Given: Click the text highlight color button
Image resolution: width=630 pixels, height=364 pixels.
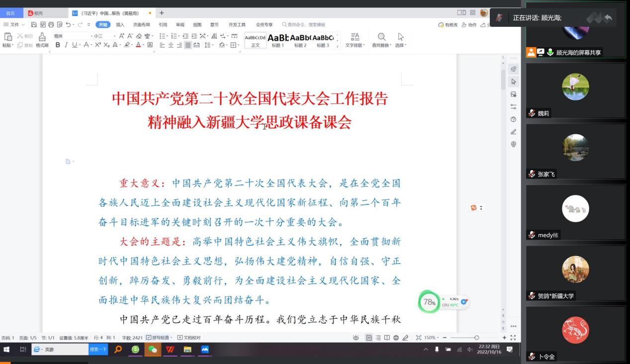Looking at the screenshot, I should 127,45.
